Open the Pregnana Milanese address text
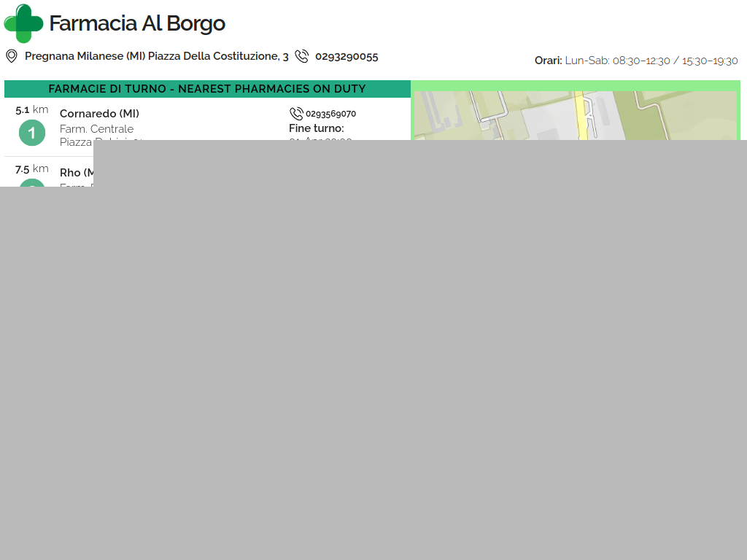 tap(156, 56)
